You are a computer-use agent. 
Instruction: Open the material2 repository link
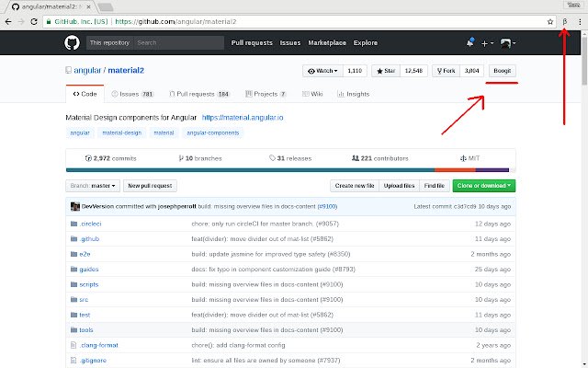[126, 70]
